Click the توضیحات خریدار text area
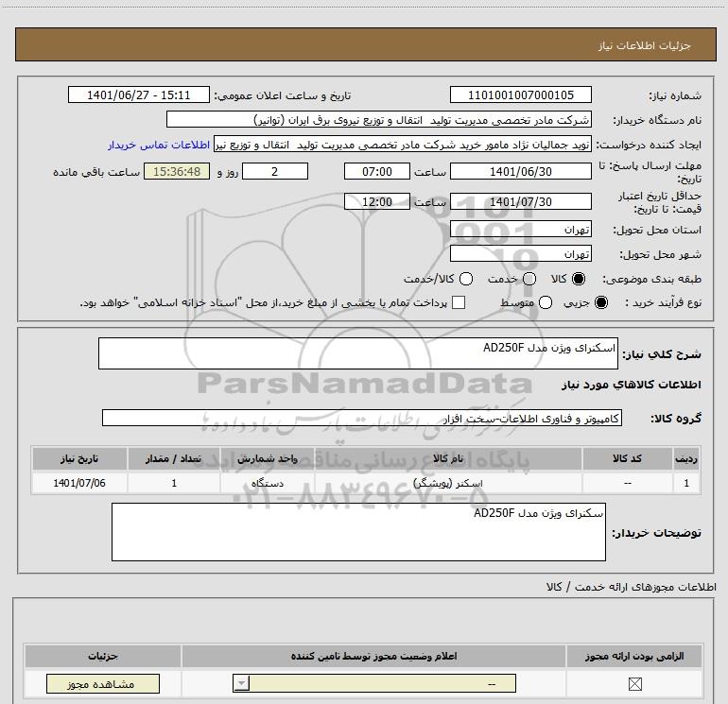The image size is (728, 704). coord(358,532)
